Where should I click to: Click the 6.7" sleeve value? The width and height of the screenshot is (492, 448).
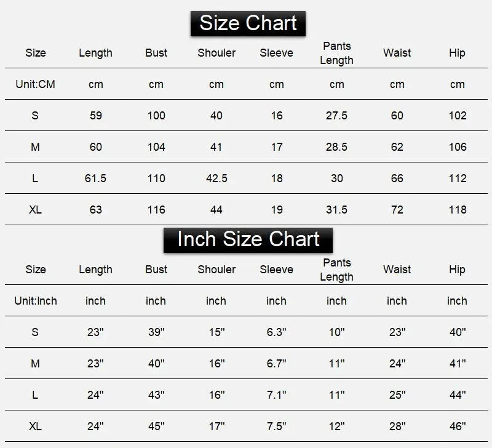click(x=277, y=364)
